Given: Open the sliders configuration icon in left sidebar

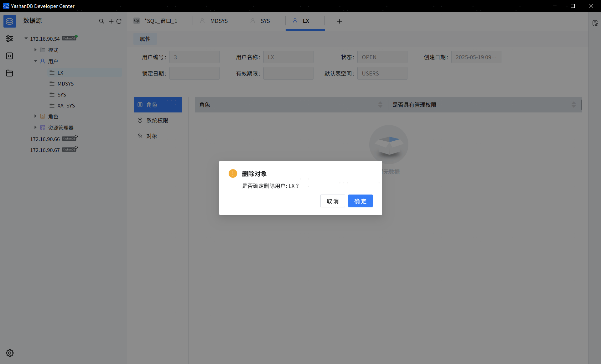Looking at the screenshot, I should [9, 39].
